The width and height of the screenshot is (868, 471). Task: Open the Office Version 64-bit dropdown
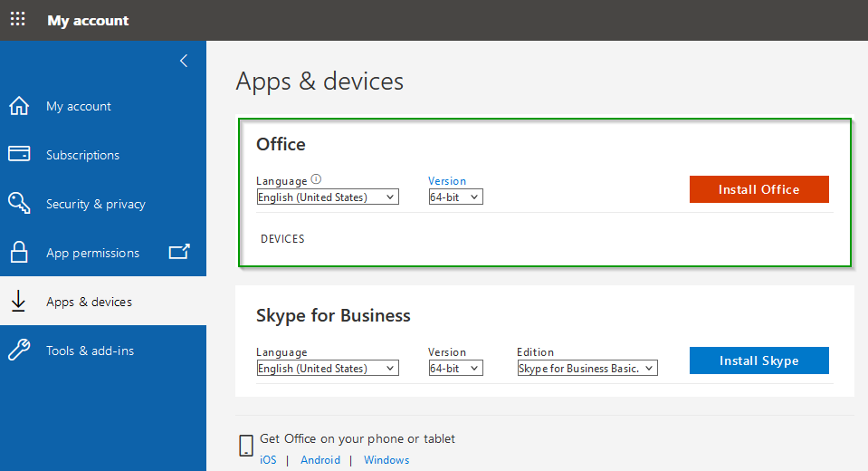455,197
